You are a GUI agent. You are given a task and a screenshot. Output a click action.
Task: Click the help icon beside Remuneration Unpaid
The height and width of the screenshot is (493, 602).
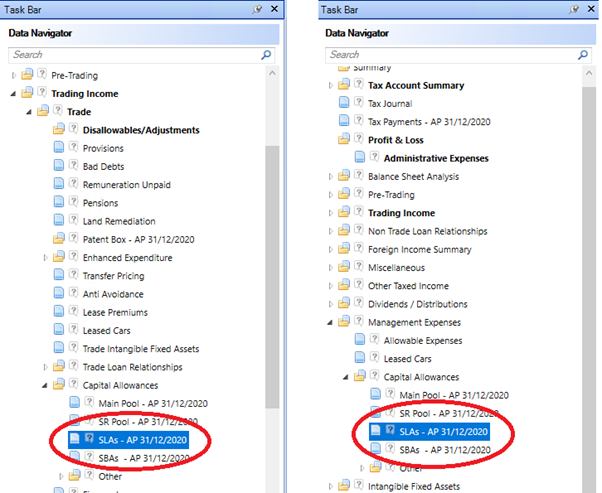(73, 184)
